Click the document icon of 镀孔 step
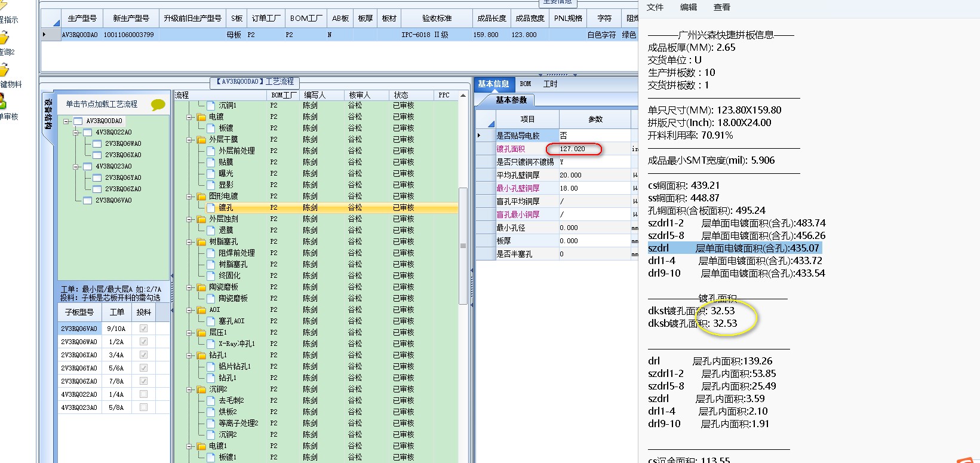This screenshot has height=463, width=980. 211,207
